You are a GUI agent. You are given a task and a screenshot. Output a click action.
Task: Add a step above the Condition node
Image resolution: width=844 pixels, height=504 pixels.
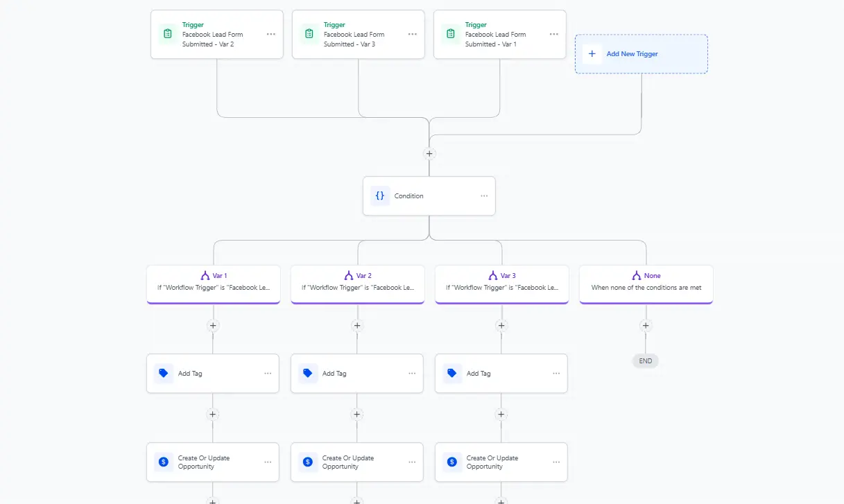click(x=429, y=154)
